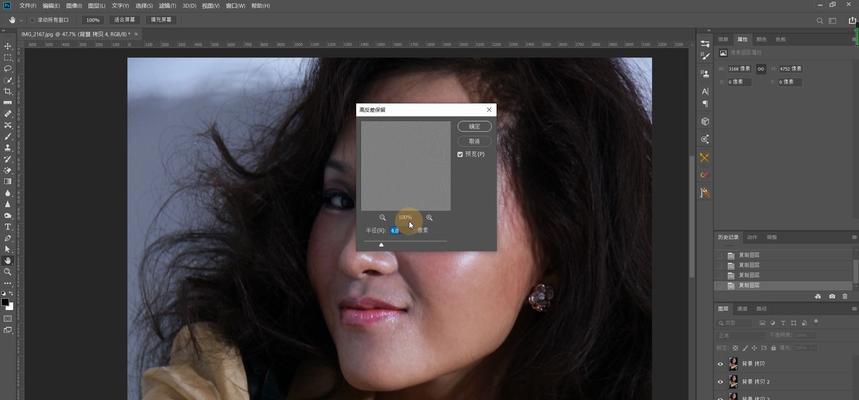Open the Layers panel menu
Image resolution: width=859 pixels, height=400 pixels.
click(x=854, y=308)
